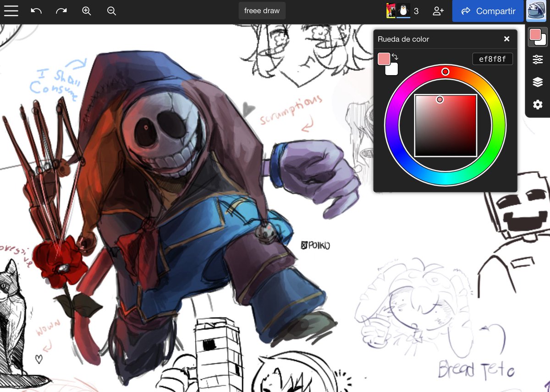Select the white secondary color swatch
Viewport: 550px width, 392px height.
coord(393,70)
